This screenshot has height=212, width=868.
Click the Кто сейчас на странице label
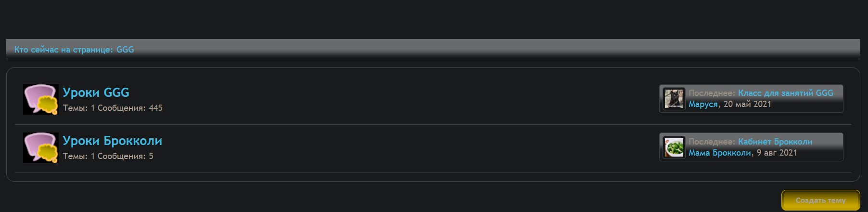pyautogui.click(x=64, y=50)
